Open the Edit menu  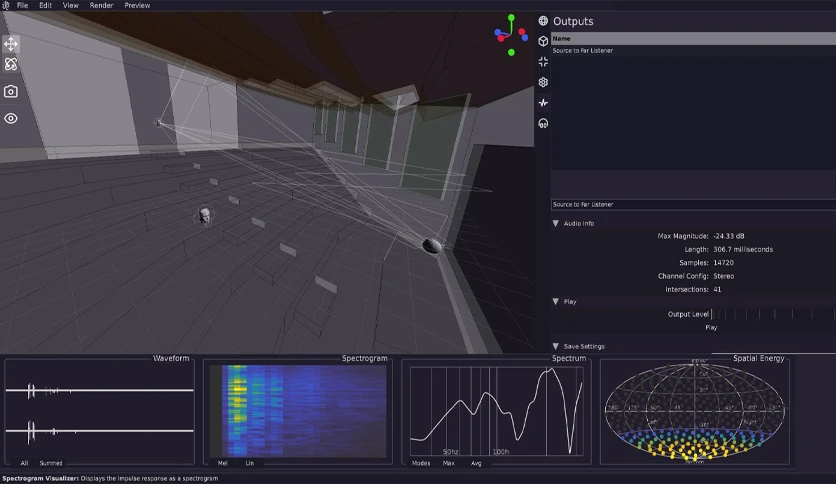point(45,5)
